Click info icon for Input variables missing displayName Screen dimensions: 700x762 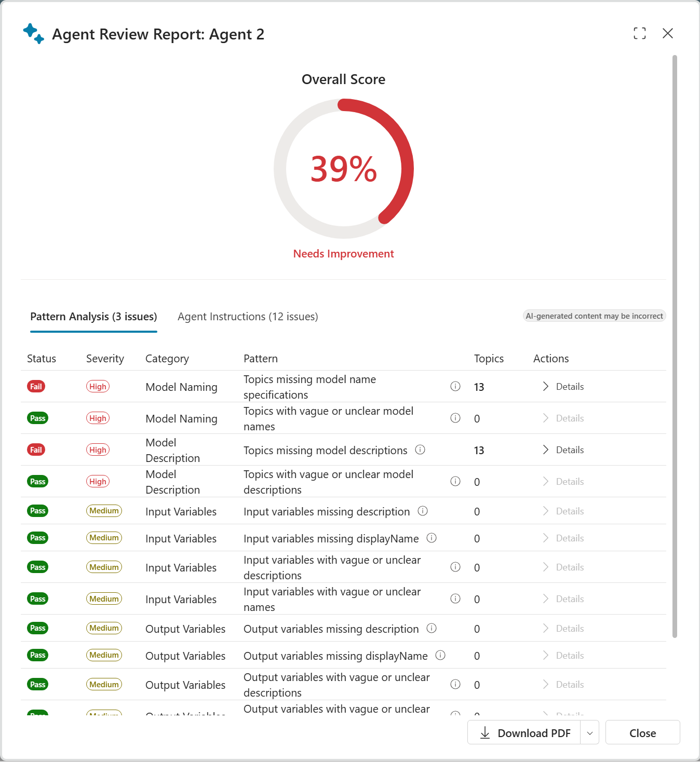point(432,538)
